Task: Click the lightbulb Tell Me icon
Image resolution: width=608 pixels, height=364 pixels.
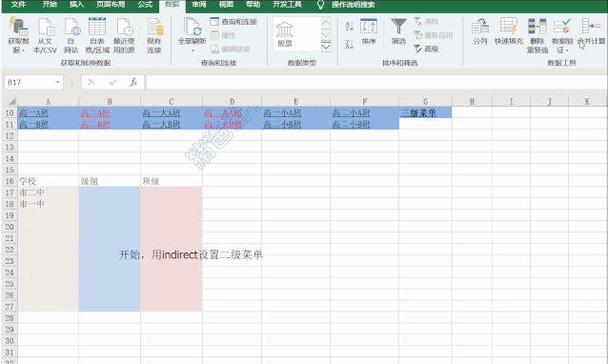Action: 320,5
